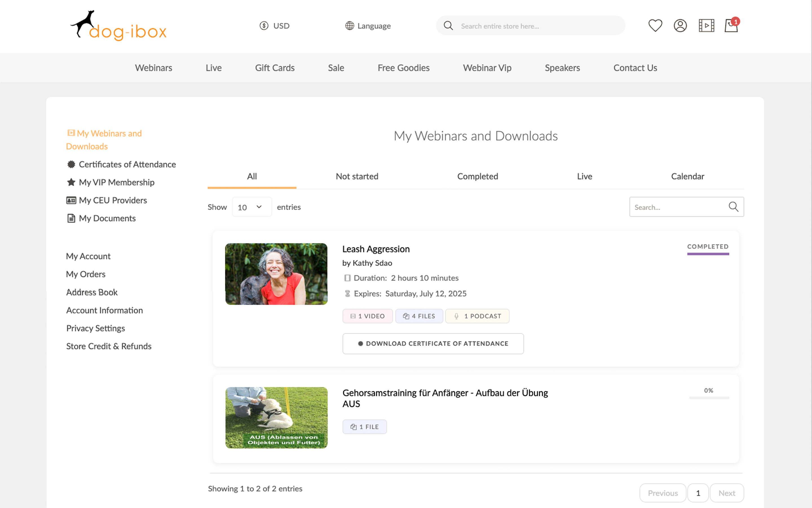Screen dimensions: 812x508
Task: Open the user account profile icon
Action: click(x=680, y=25)
